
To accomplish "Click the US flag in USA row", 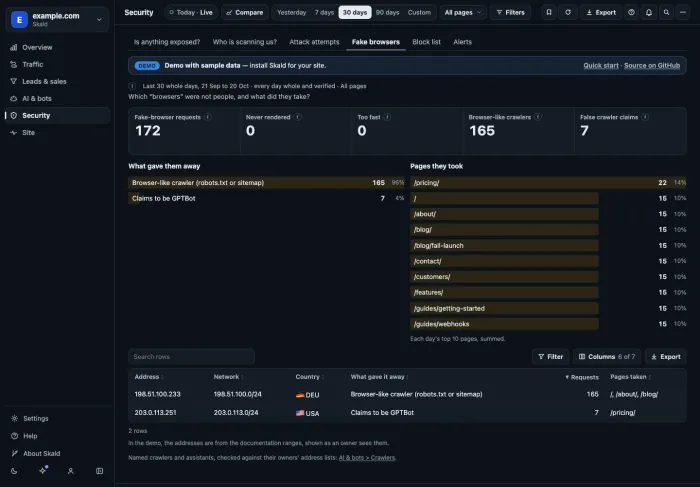I will click(300, 413).
